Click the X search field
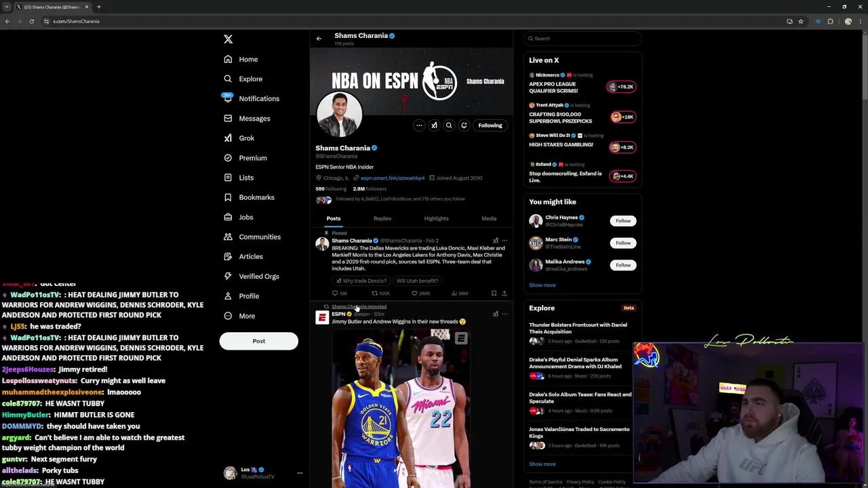868x488 pixels. coord(583,39)
